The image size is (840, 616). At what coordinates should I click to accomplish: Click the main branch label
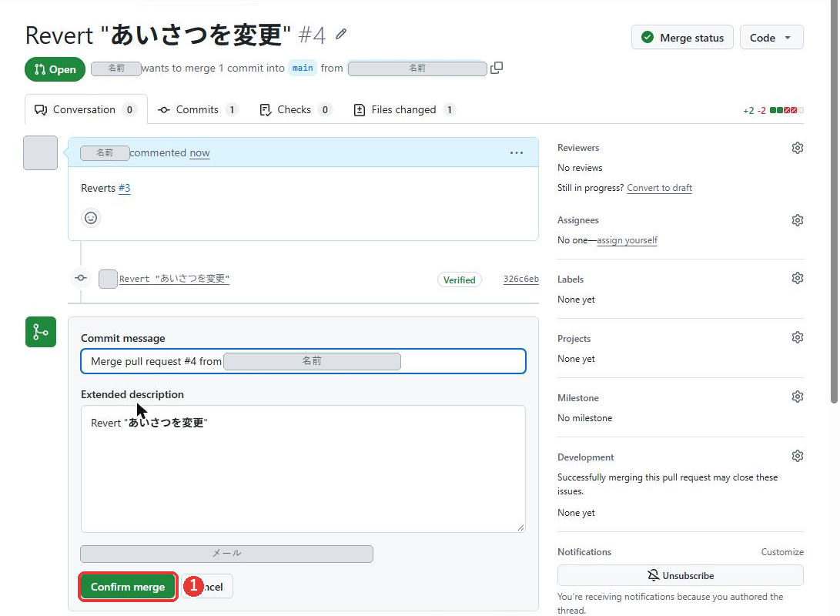coord(303,68)
